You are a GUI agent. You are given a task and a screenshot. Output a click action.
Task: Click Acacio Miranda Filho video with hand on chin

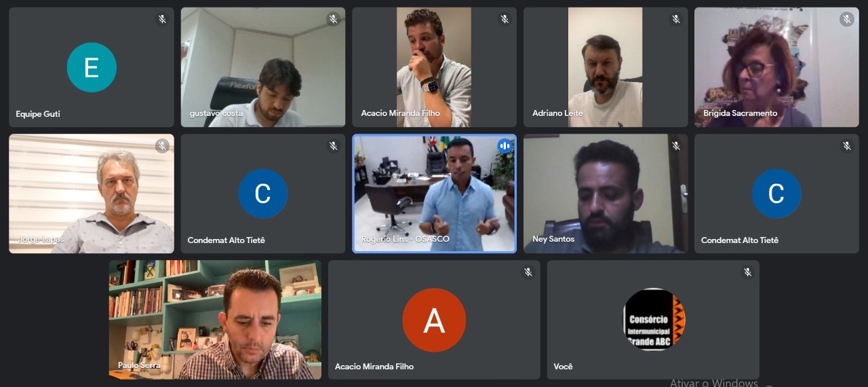point(434,67)
